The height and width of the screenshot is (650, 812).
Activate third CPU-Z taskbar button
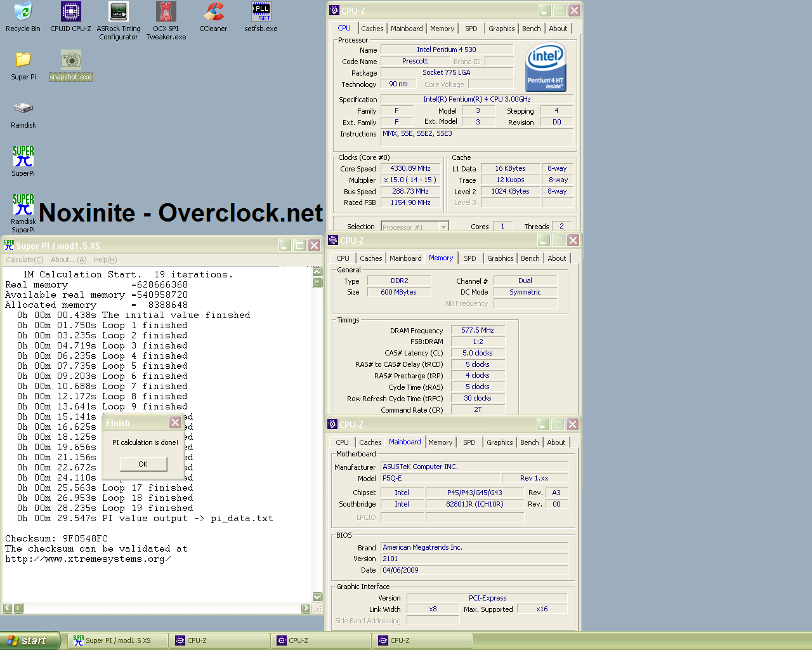pos(422,640)
